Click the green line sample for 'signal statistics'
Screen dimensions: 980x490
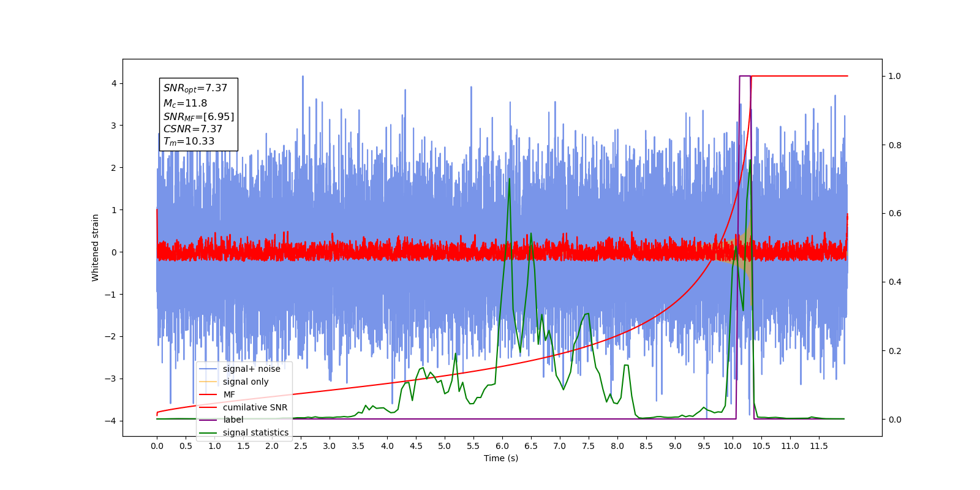tap(208, 432)
